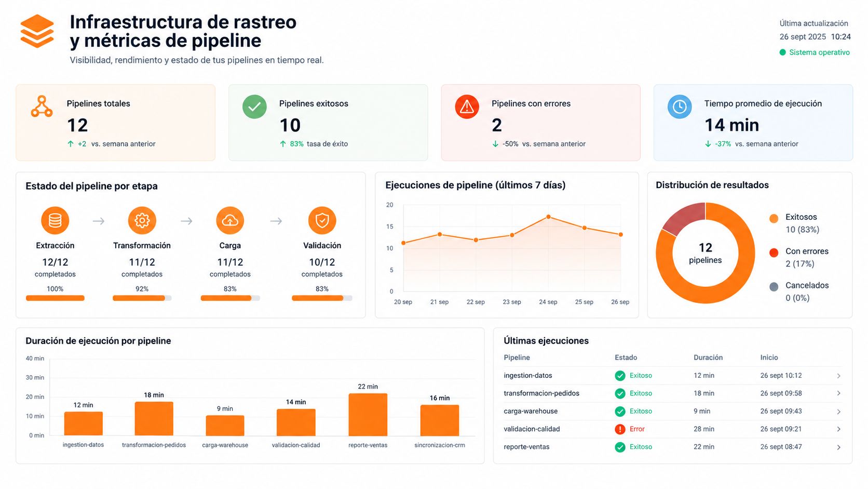This screenshot has width=868, height=489.
Task: Expand the transformacion-pedidos row chevron
Action: pos(838,393)
